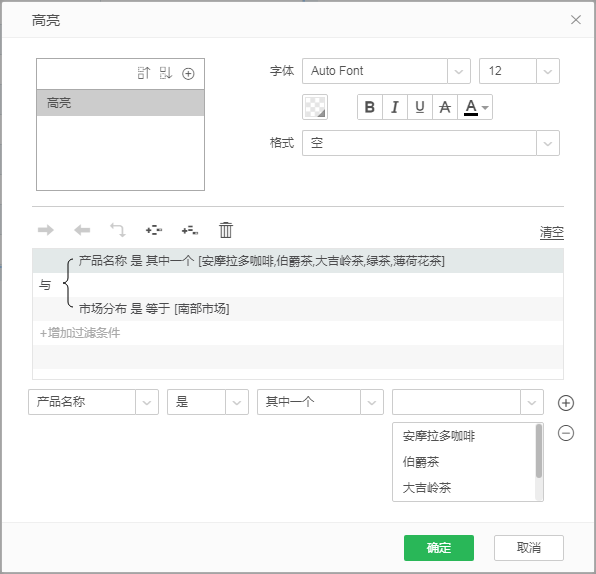Select 伯爵茶 in the value list

[421, 462]
